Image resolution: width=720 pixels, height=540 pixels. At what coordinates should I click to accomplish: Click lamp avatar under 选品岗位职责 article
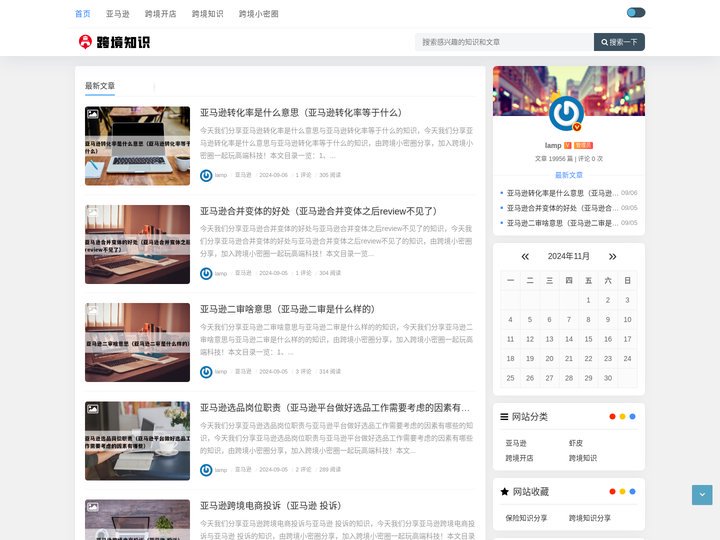click(206, 470)
